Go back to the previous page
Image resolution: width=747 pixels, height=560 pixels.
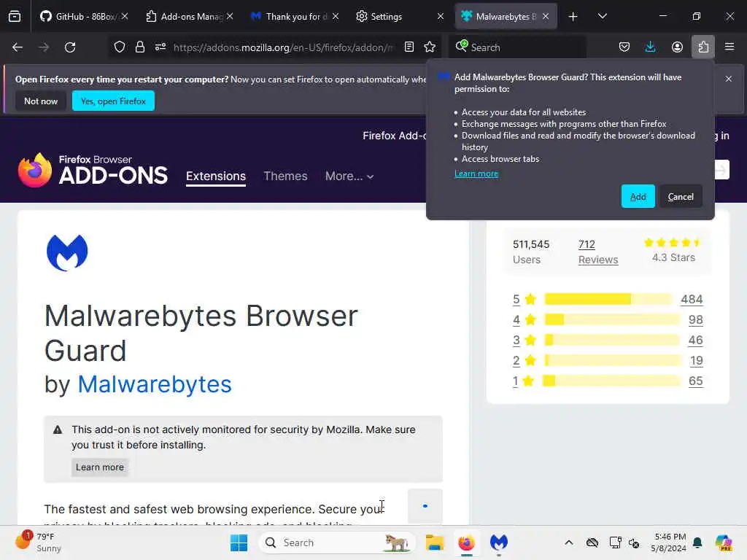[18, 47]
